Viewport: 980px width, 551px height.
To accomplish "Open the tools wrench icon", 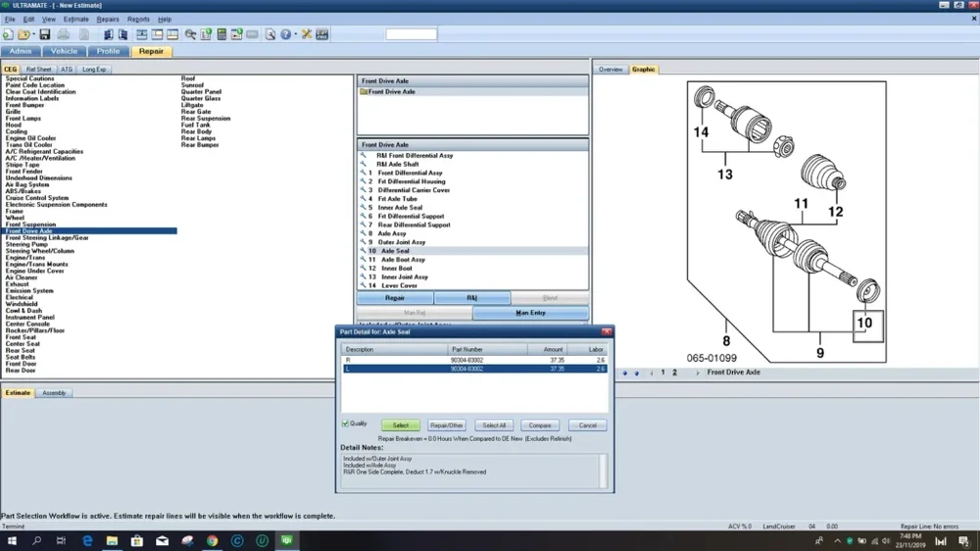I will coord(306,34).
